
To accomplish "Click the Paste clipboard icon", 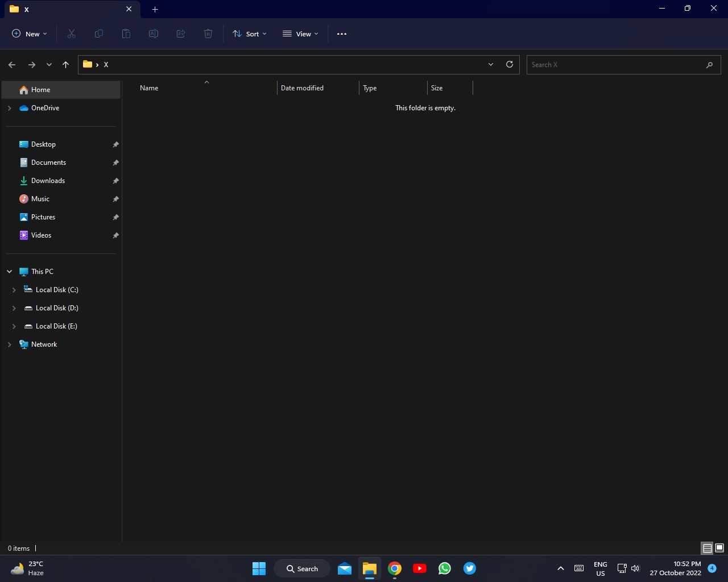I will (126, 34).
